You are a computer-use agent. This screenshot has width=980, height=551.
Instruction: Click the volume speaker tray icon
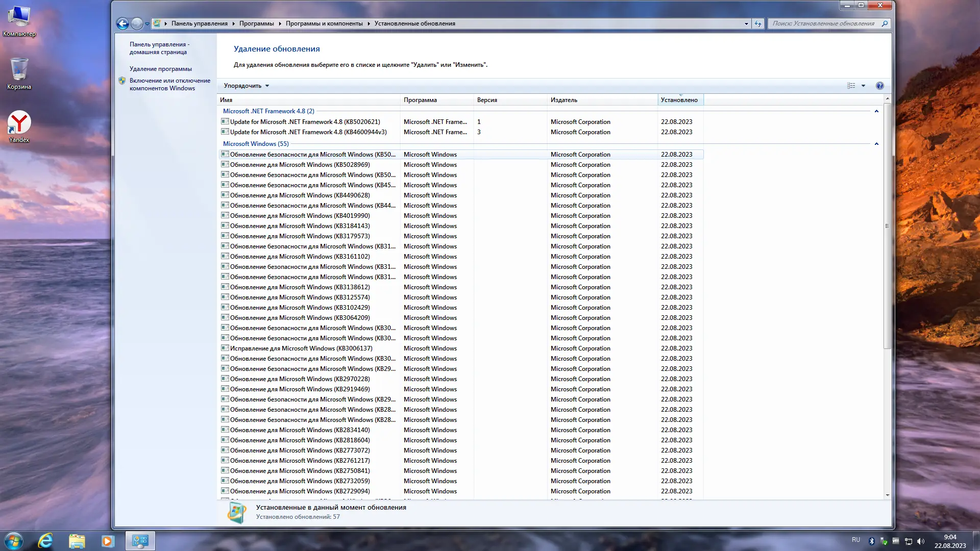coord(921,541)
